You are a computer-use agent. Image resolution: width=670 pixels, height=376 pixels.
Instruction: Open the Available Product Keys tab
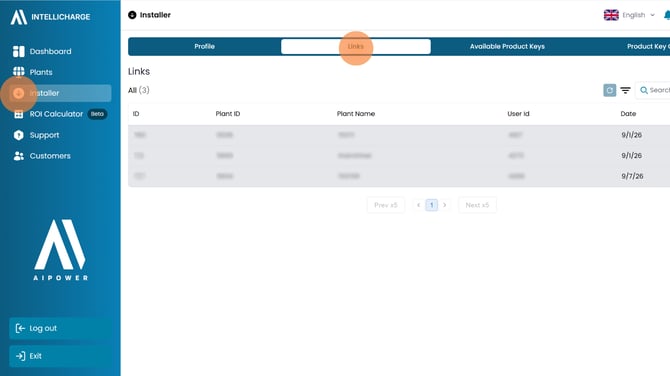click(x=507, y=47)
